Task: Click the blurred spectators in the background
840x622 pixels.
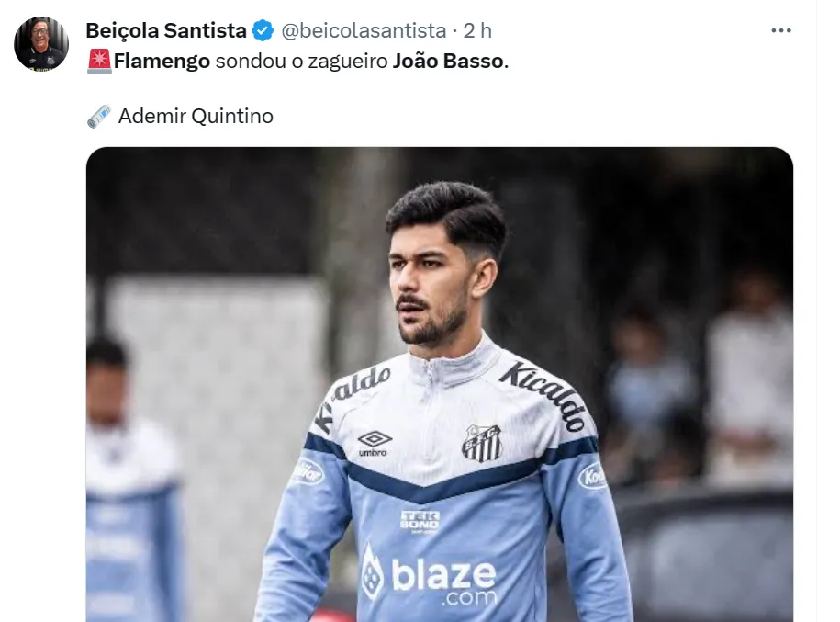Action: (x=700, y=376)
